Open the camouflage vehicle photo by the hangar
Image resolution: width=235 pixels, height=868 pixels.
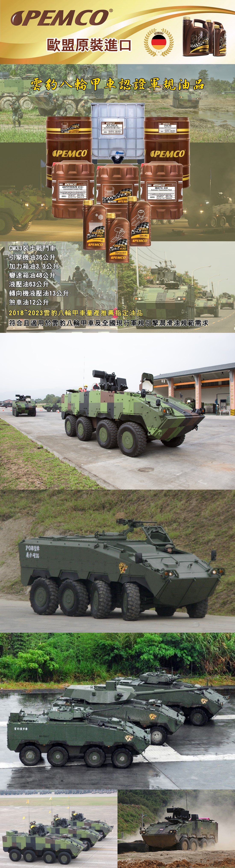117,411
